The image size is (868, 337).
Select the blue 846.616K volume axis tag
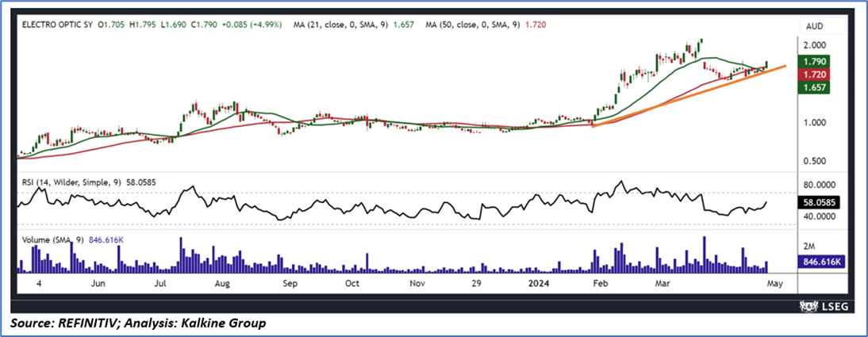coord(820,262)
